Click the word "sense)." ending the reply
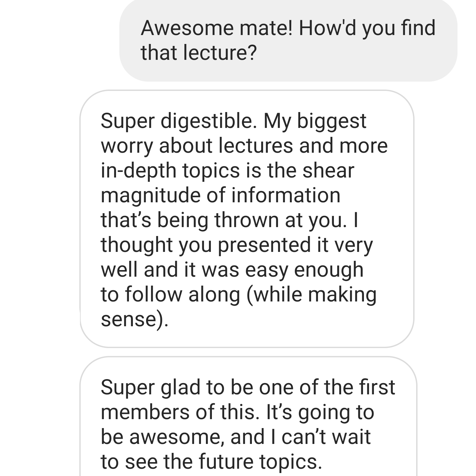 point(135,319)
